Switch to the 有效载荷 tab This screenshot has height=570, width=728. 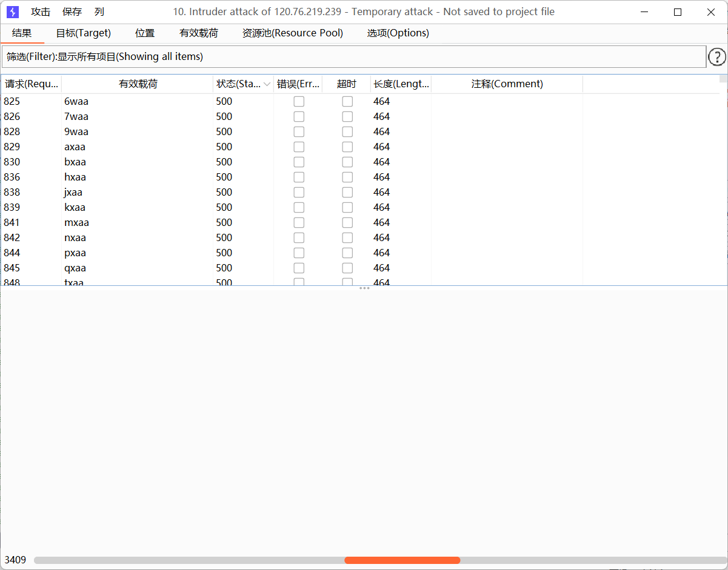click(199, 33)
